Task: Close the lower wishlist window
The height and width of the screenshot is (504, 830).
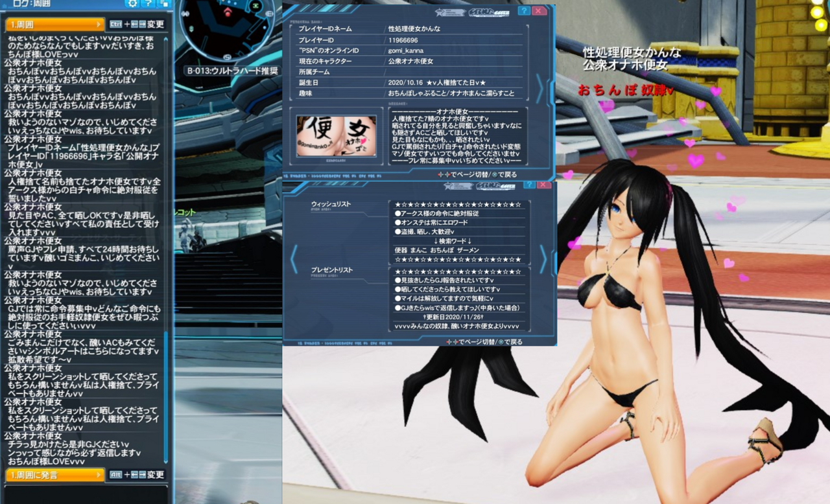Action: pyautogui.click(x=543, y=185)
